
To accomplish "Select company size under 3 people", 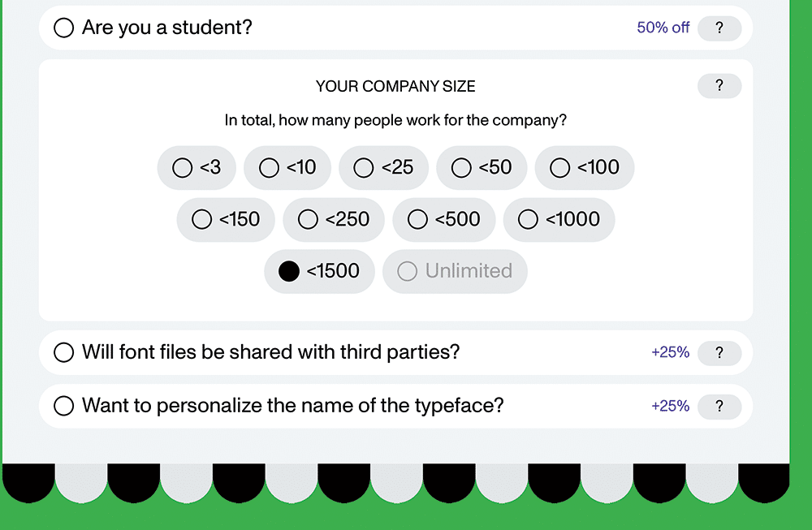I will point(197,167).
